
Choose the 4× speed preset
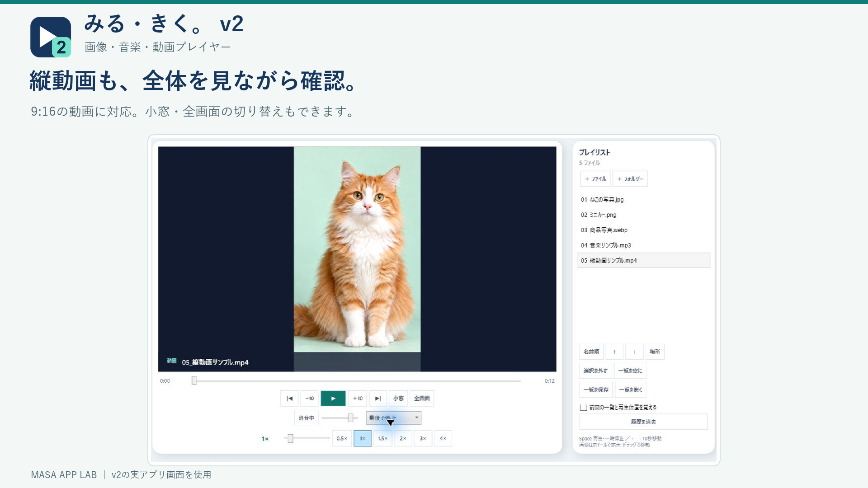[x=443, y=438]
